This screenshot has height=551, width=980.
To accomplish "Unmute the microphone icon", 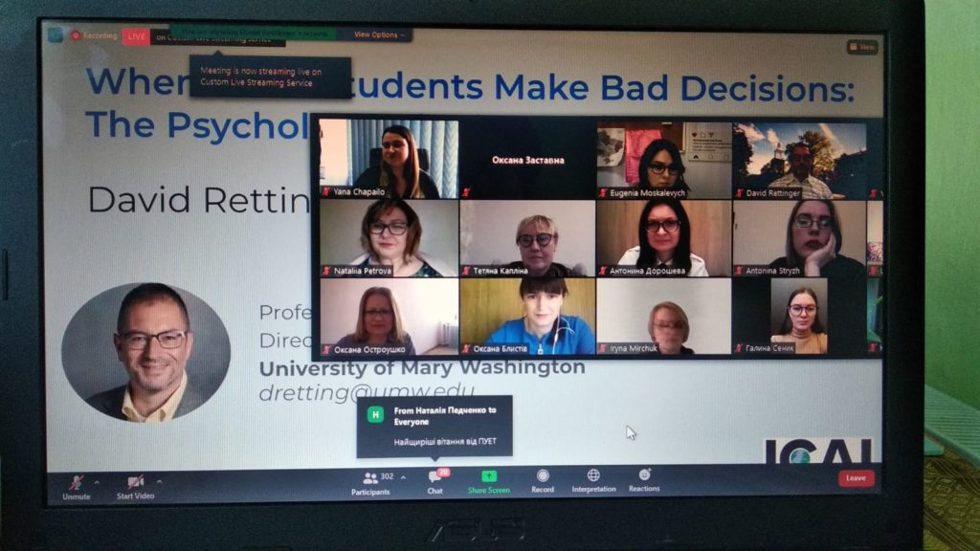I will click(x=77, y=483).
